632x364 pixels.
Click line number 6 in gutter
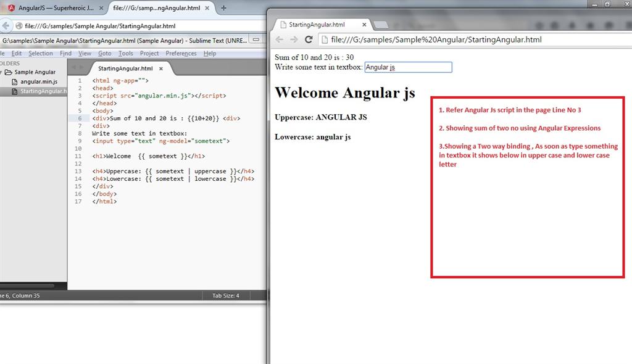pyautogui.click(x=80, y=118)
